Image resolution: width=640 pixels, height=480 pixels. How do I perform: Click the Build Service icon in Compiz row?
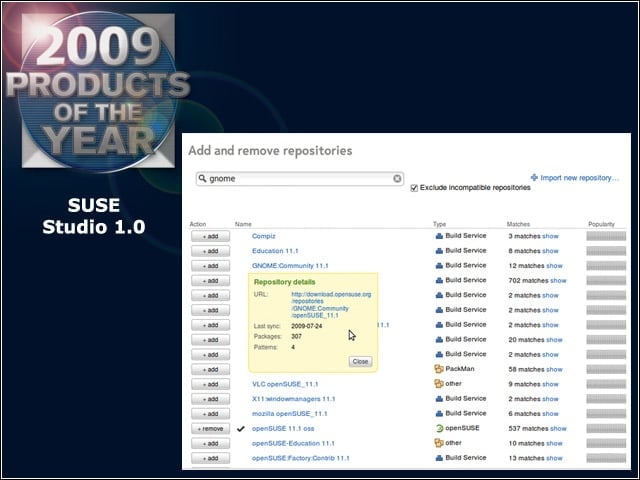[439, 236]
